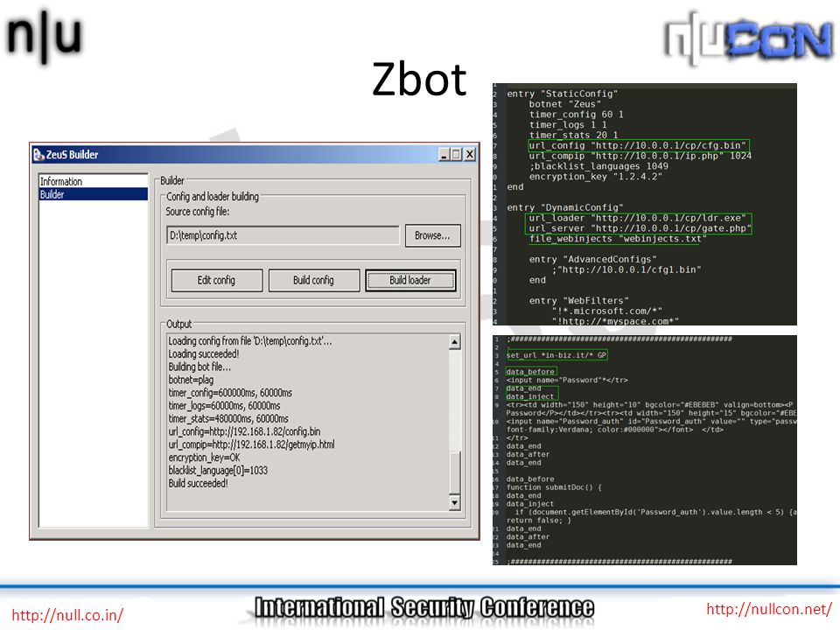The height and width of the screenshot is (630, 840).
Task: Click the Edit config button
Action: click(x=216, y=280)
